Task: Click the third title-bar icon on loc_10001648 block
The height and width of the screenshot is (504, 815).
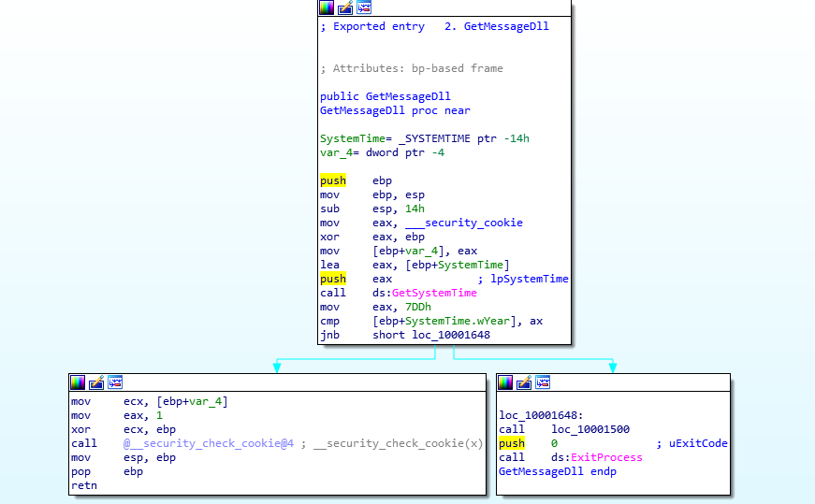Action: 543,382
